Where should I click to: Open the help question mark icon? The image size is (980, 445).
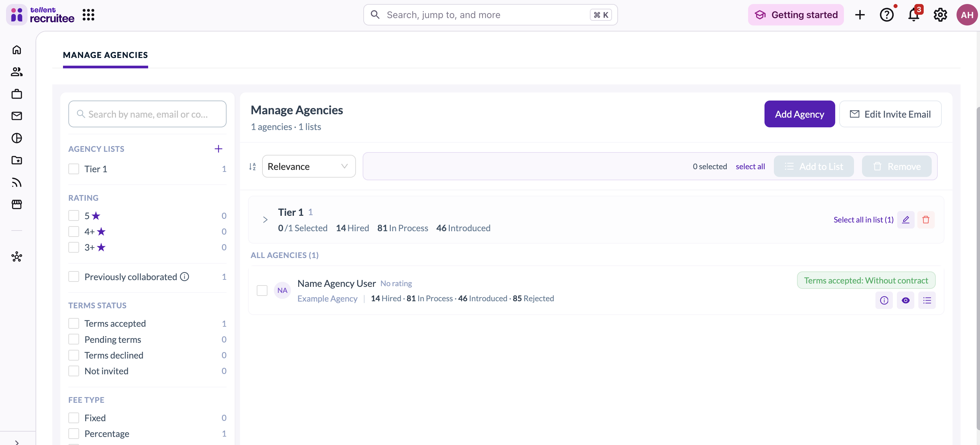(886, 15)
